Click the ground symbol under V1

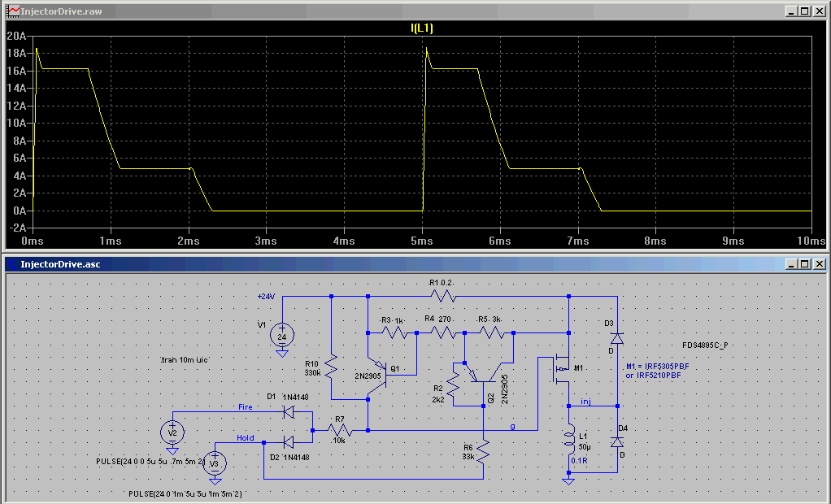(282, 353)
